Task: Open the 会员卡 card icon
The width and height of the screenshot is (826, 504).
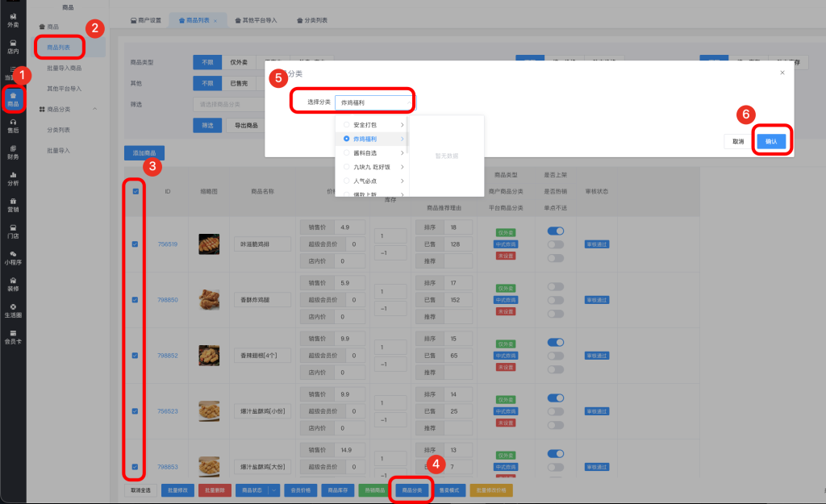Action: click(x=13, y=336)
